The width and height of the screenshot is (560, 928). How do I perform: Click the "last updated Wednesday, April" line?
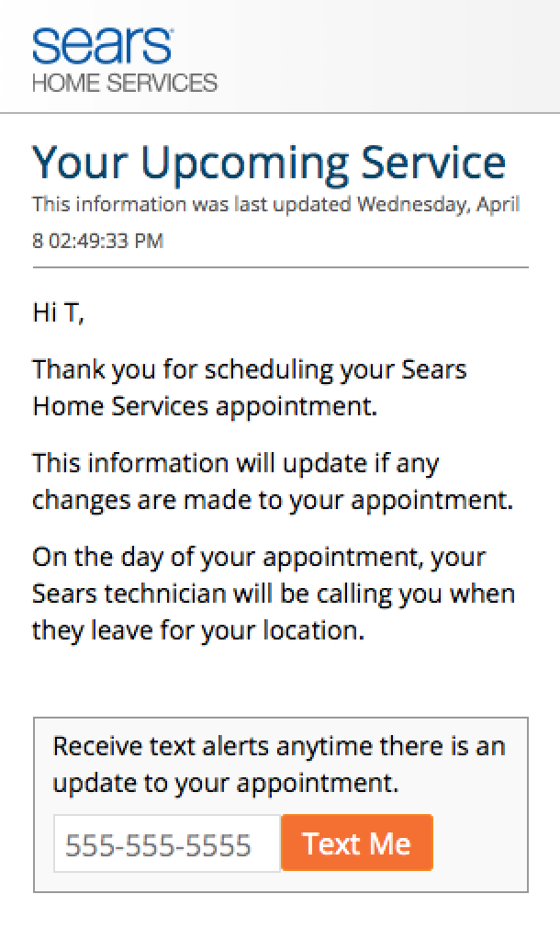click(x=275, y=204)
